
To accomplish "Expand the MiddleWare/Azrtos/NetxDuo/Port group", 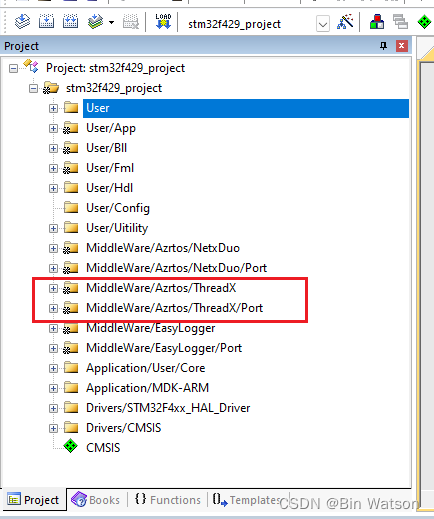I will (x=53, y=268).
